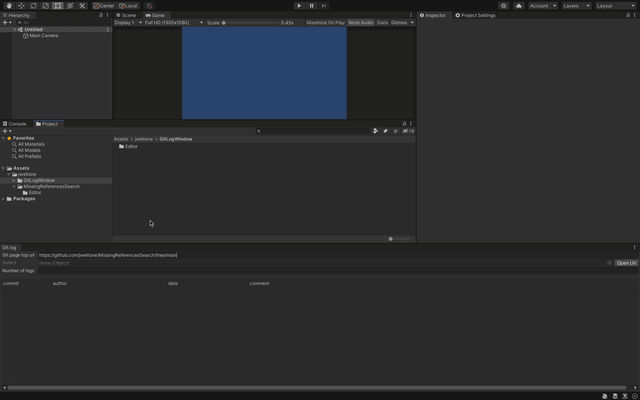Open Display 1 dropdown

pyautogui.click(x=128, y=22)
